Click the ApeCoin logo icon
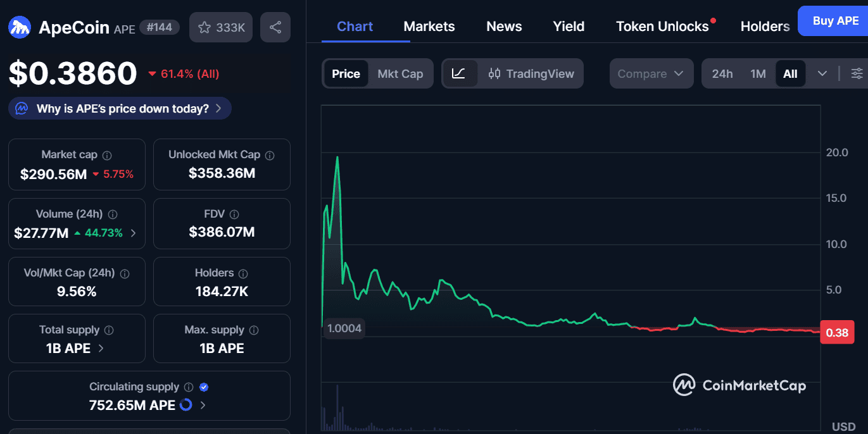 coord(20,27)
